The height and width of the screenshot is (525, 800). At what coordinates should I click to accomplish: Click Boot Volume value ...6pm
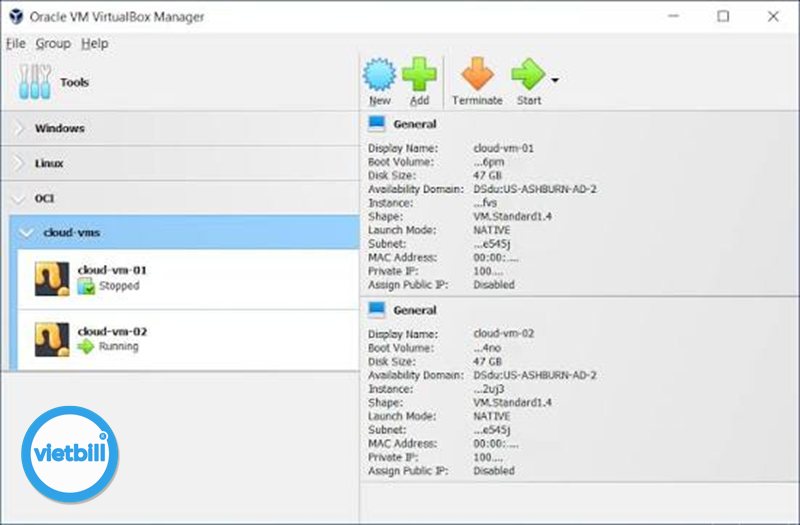point(489,162)
